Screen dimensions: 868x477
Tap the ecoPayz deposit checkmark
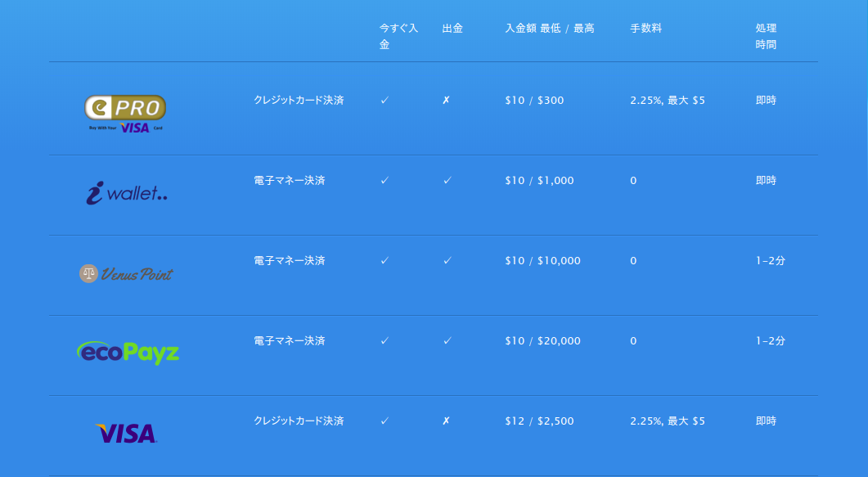385,341
